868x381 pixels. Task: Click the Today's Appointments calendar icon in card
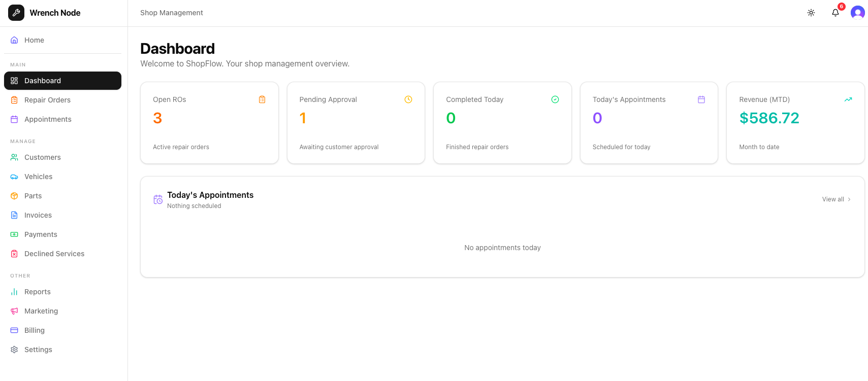point(701,99)
